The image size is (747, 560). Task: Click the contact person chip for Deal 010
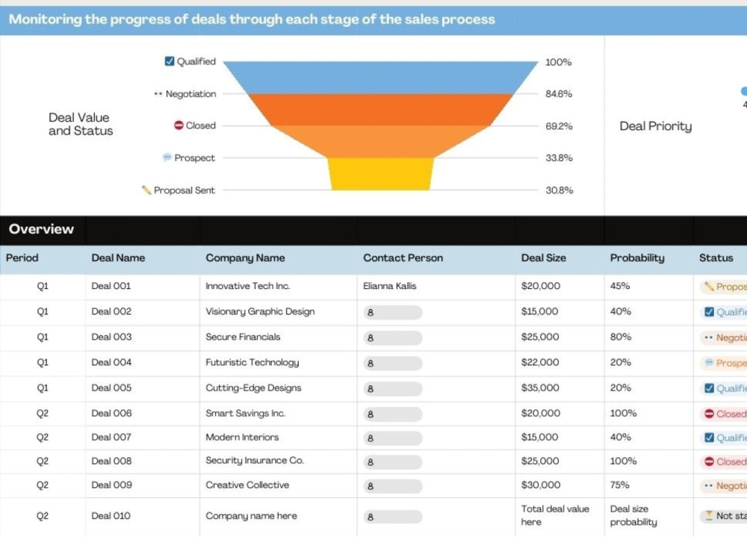pos(393,517)
